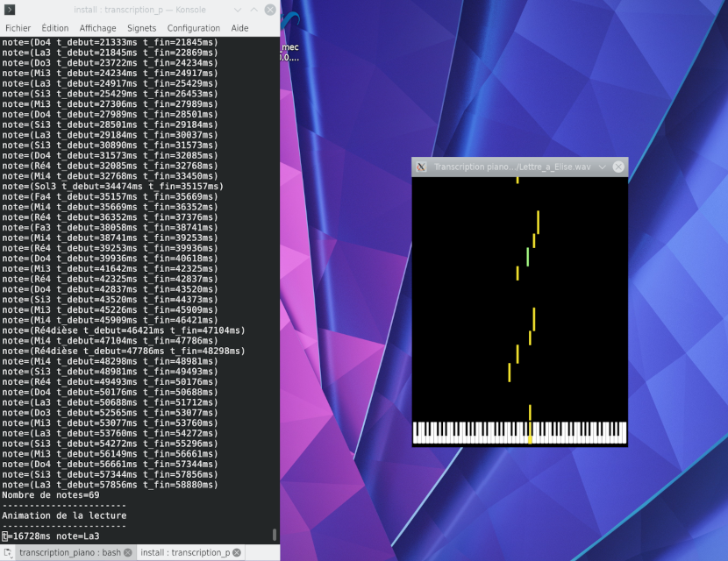The image size is (728, 561).
Task: Click the Konsole icon on the install taskbar entry
Action: (x=140, y=553)
